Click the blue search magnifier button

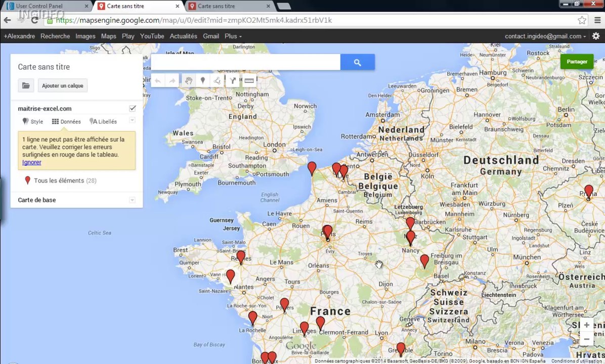coord(357,62)
